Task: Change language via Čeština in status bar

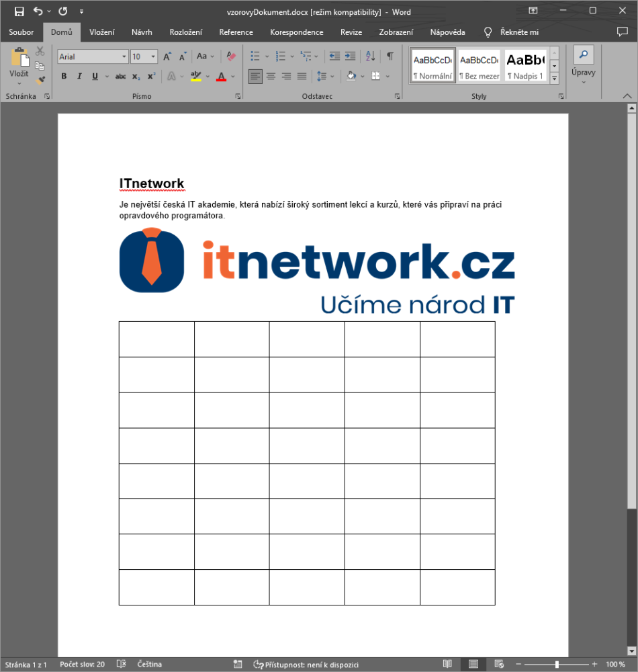Action: [x=150, y=664]
